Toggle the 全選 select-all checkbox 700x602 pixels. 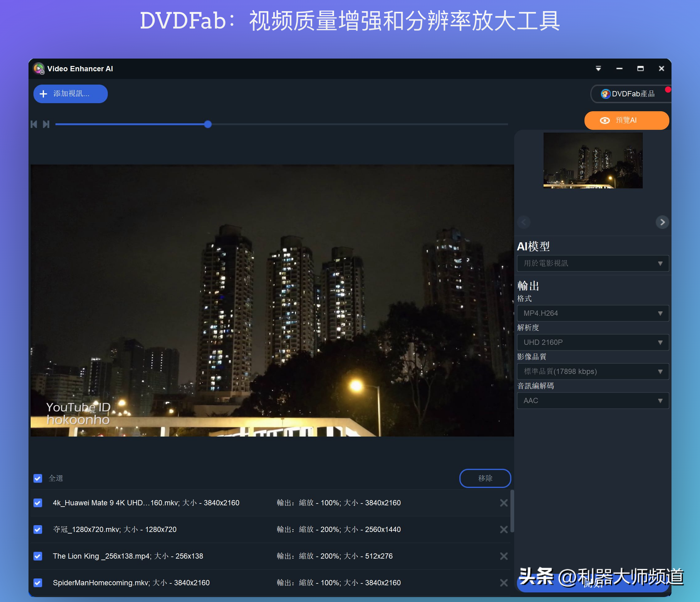click(x=38, y=478)
